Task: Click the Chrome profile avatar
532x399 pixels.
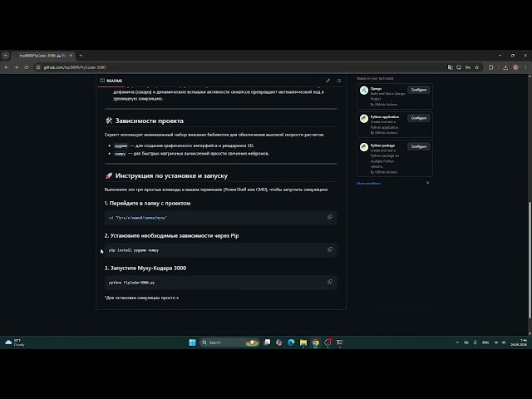Action: tap(515, 67)
